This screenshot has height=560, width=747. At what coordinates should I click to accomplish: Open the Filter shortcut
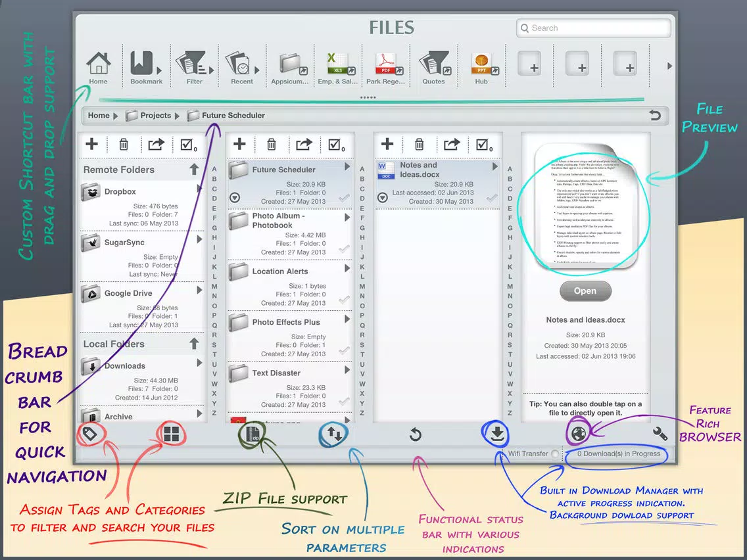tap(195, 67)
